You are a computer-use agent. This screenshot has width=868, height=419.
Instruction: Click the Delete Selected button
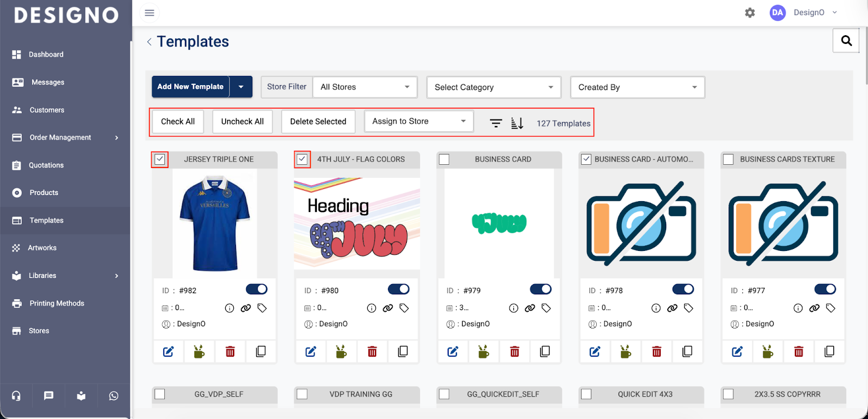(x=318, y=121)
